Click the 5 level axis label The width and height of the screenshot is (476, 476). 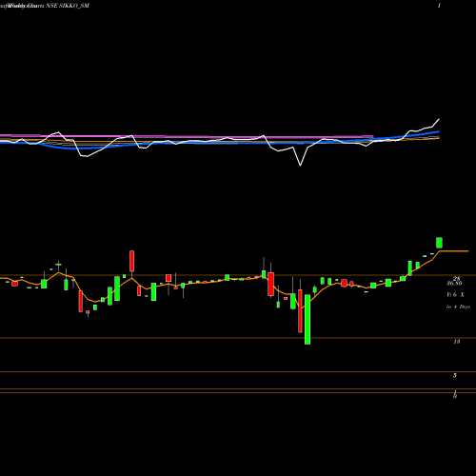pyautogui.click(x=455, y=376)
